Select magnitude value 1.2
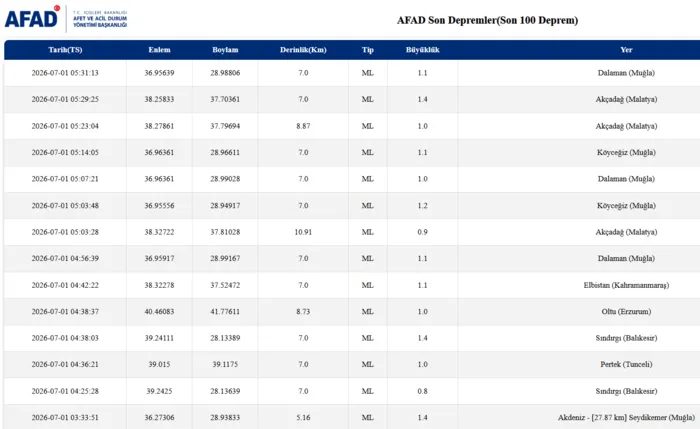700x429 pixels. 422,205
